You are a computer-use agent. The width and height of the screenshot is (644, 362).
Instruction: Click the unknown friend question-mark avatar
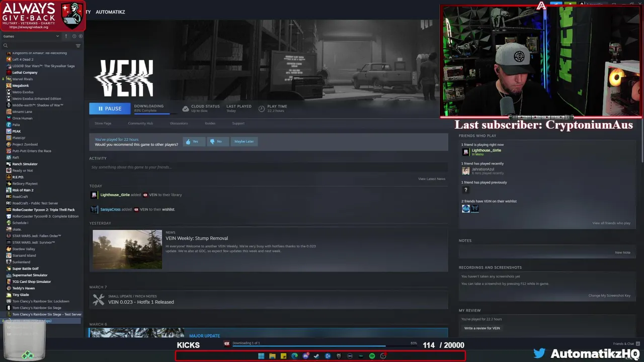(x=466, y=190)
